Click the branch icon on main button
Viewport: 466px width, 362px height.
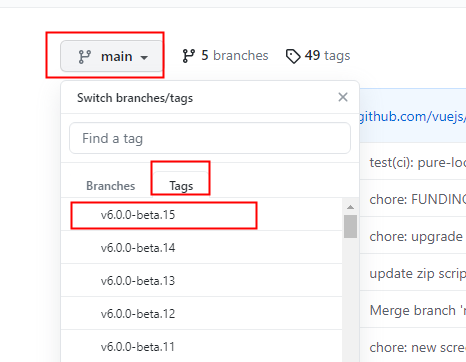coord(84,57)
